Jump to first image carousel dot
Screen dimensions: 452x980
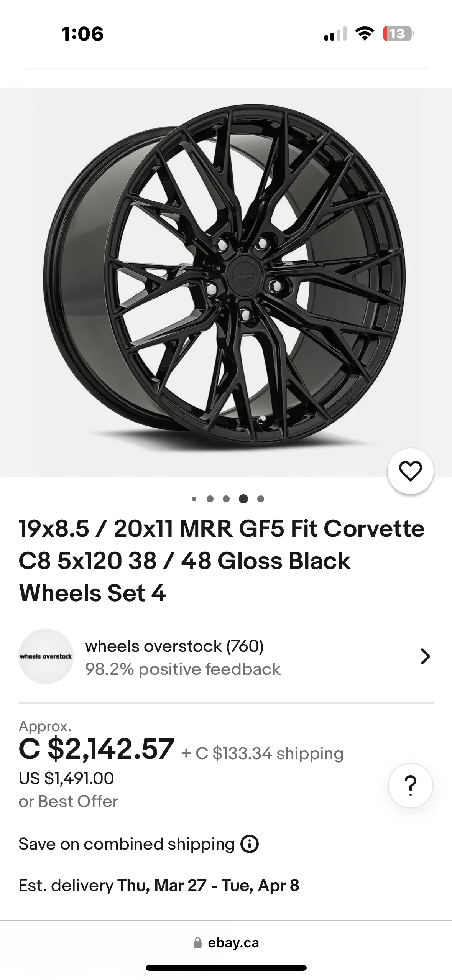tap(194, 499)
